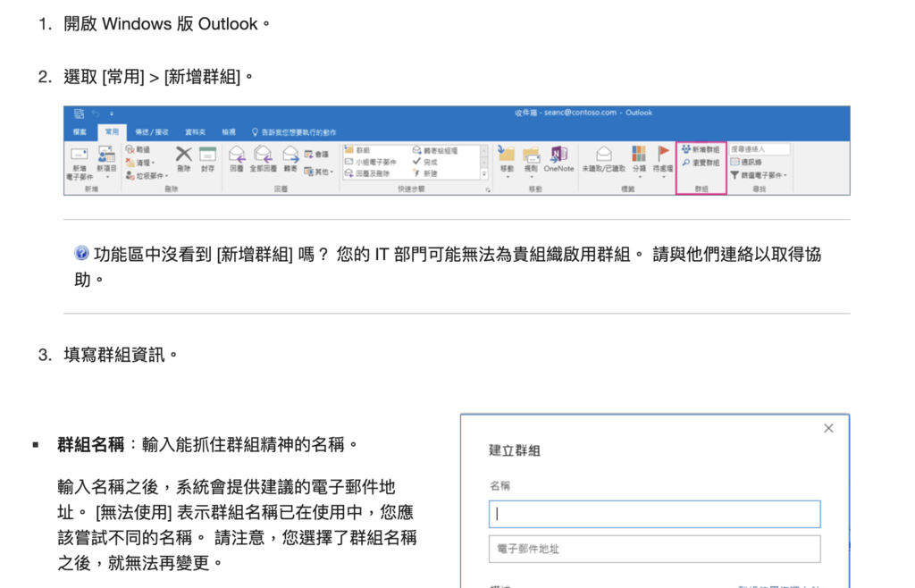Switch to the 檢視 (View) ribbon tab
The image size is (915, 588).
229,132
